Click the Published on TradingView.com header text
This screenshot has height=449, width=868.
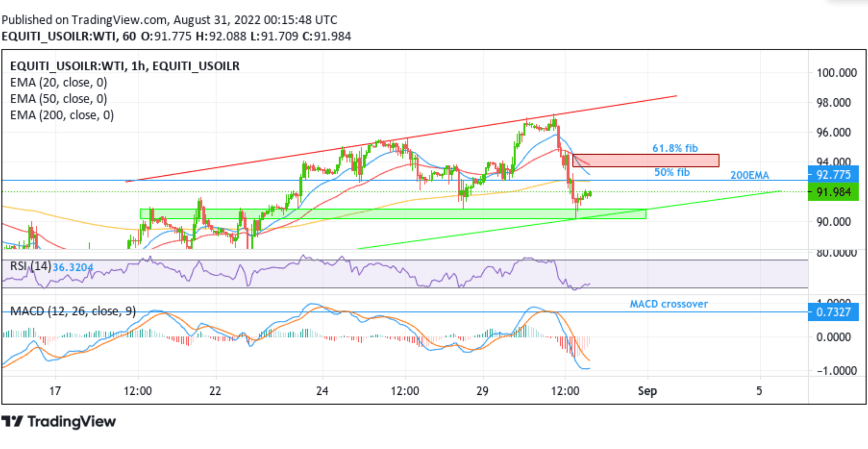click(x=169, y=20)
